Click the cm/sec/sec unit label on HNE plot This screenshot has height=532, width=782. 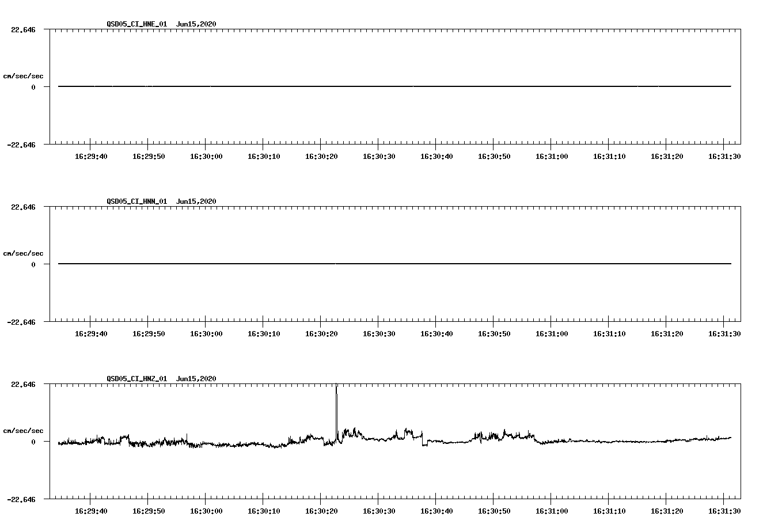tap(24, 77)
